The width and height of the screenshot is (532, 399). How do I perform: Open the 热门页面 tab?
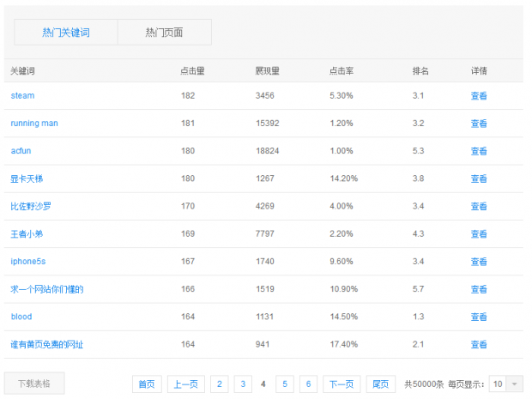click(x=164, y=33)
